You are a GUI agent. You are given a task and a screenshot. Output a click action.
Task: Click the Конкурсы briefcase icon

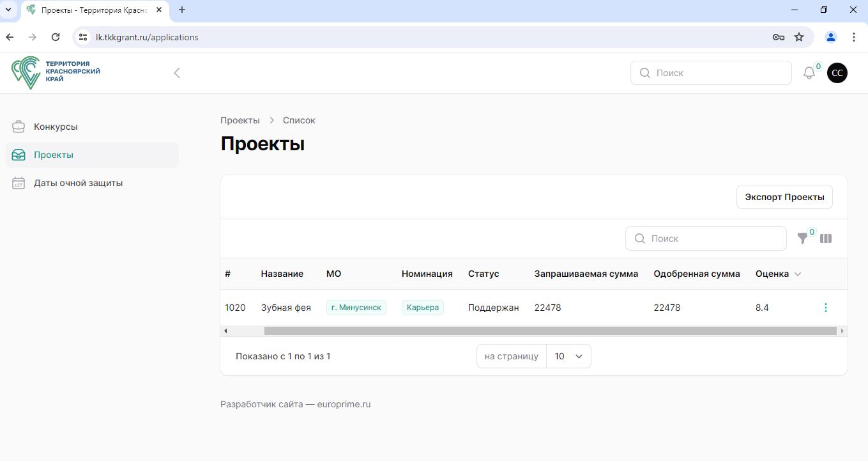tap(19, 127)
